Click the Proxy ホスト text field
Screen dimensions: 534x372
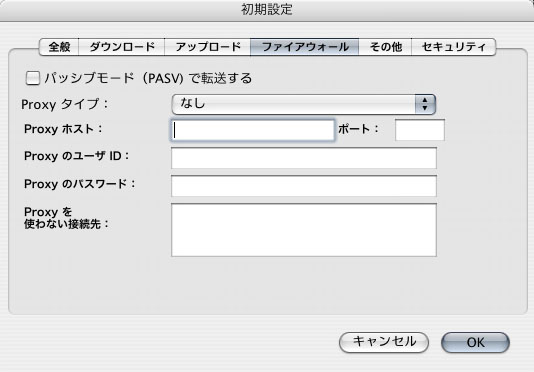(252, 130)
